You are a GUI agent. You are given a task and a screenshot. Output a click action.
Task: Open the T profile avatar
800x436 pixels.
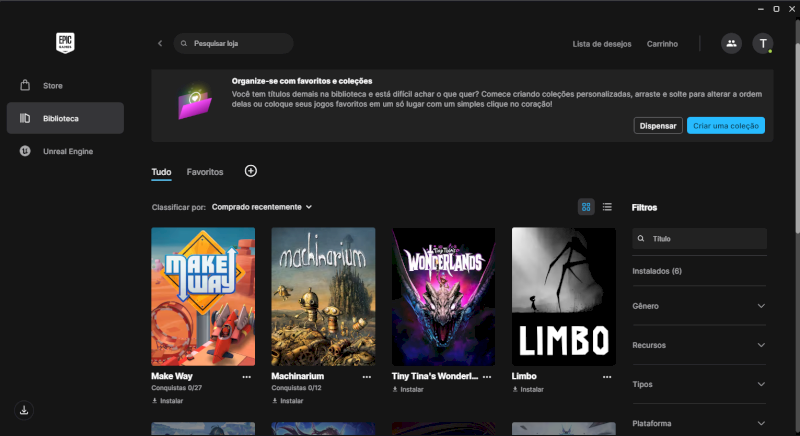click(763, 43)
